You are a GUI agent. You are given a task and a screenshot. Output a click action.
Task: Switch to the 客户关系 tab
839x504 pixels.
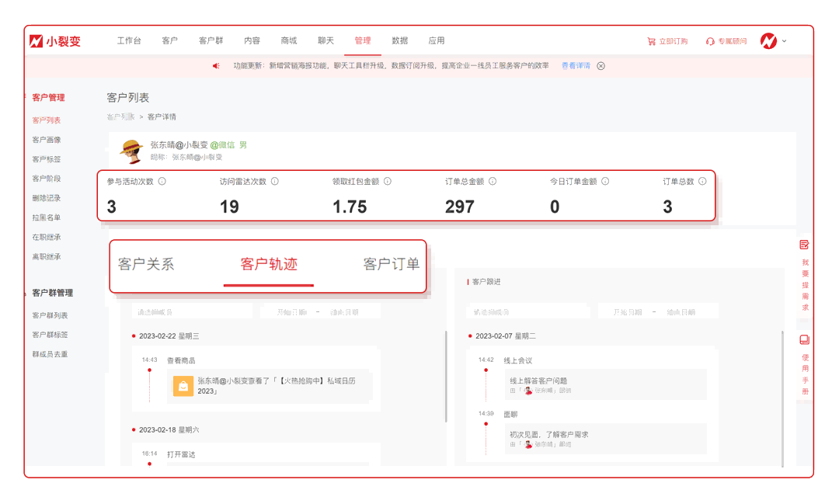point(146,264)
